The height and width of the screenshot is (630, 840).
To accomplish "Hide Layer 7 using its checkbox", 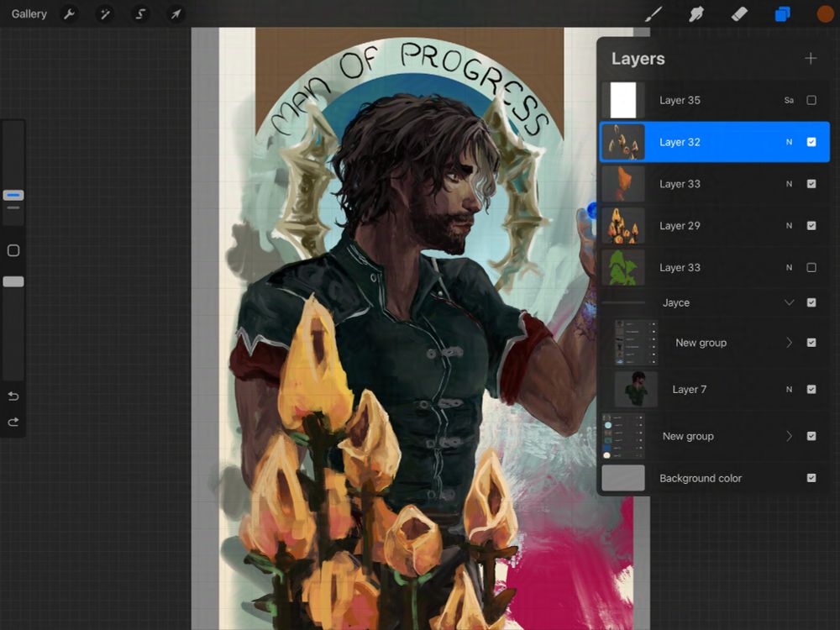I will click(811, 390).
